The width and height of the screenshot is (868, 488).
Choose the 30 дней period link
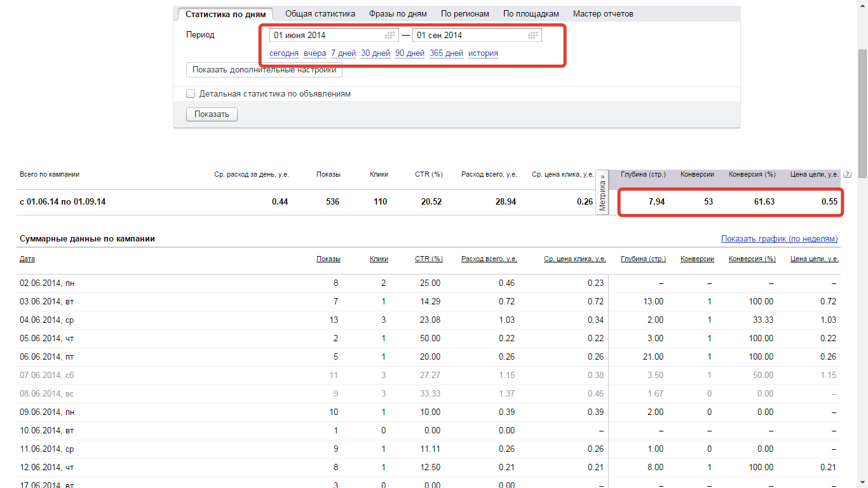376,53
